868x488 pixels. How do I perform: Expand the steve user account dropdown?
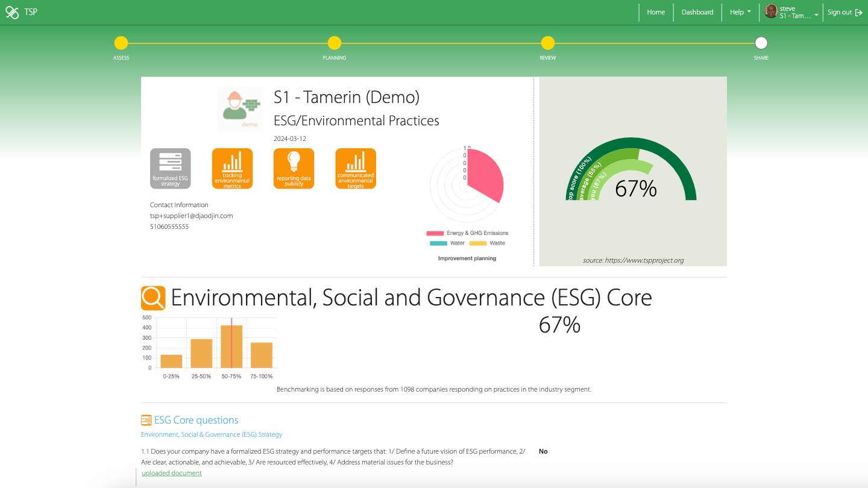(793, 12)
